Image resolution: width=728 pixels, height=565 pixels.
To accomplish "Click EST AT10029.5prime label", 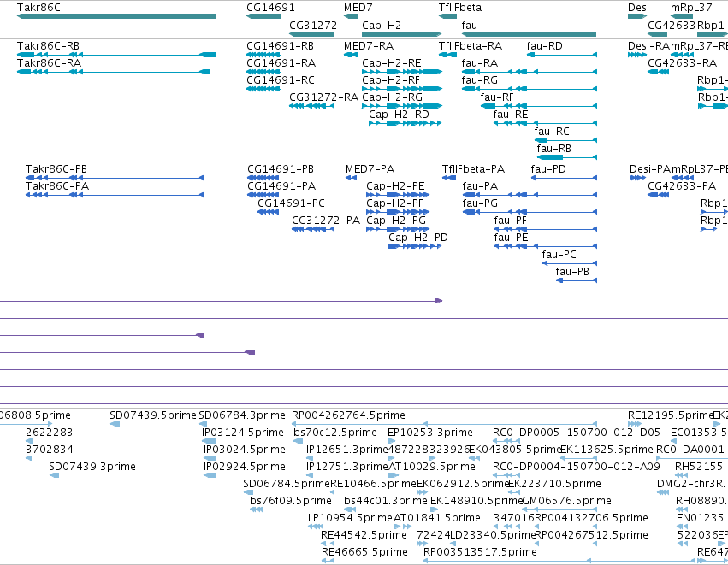I will [x=432, y=467].
